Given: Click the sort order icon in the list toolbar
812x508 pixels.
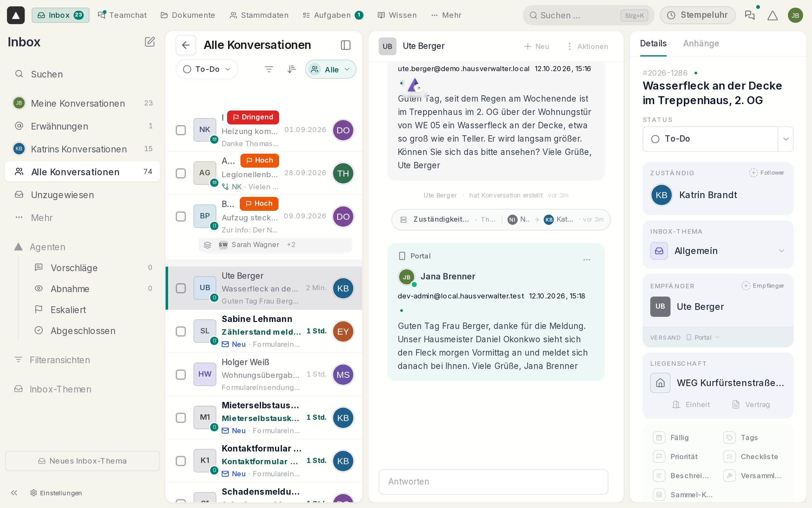Looking at the screenshot, I should point(291,69).
